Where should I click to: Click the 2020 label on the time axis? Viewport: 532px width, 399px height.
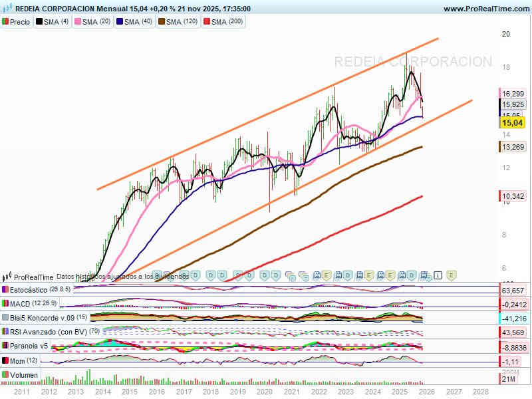coord(264,392)
